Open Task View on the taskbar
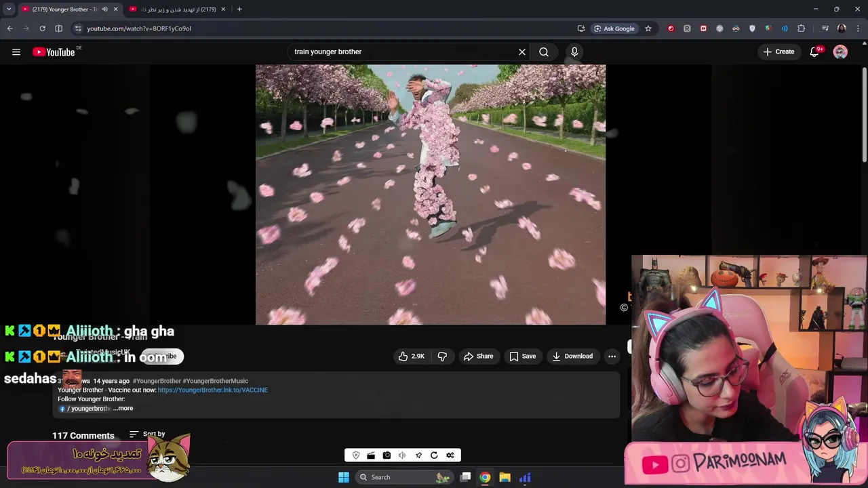The height and width of the screenshot is (488, 868). click(x=465, y=477)
